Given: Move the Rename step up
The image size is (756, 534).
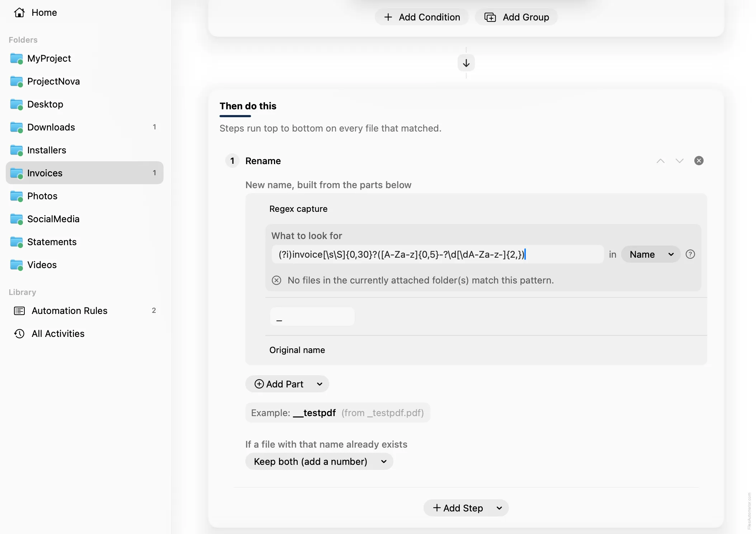Looking at the screenshot, I should coord(661,161).
